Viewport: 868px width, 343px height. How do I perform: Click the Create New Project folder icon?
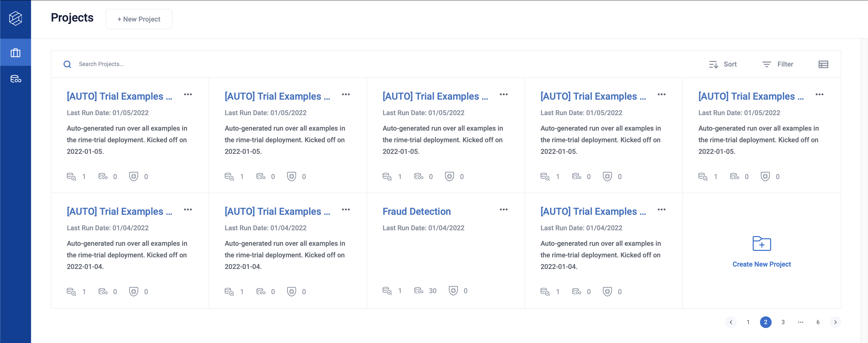pos(761,243)
